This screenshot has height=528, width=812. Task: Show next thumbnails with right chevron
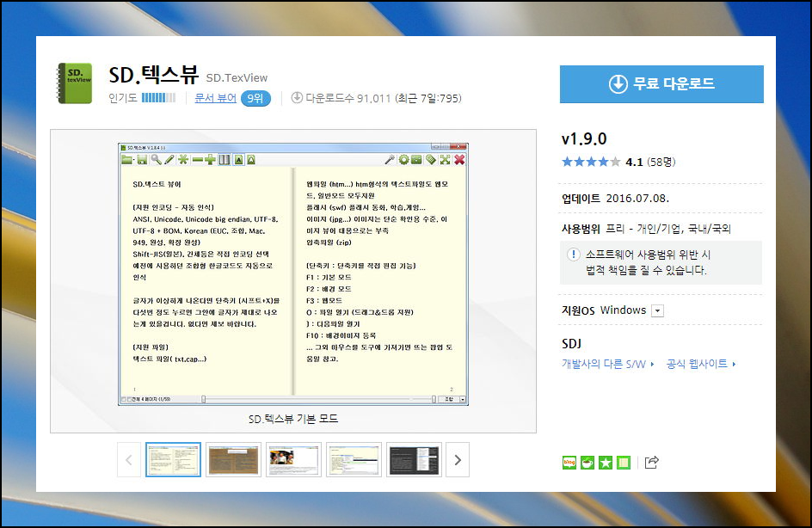458,460
